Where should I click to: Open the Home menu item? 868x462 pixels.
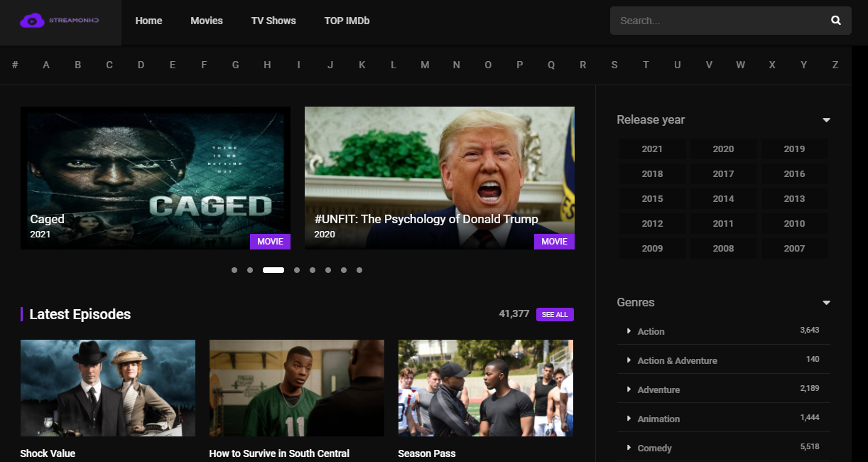click(148, 21)
